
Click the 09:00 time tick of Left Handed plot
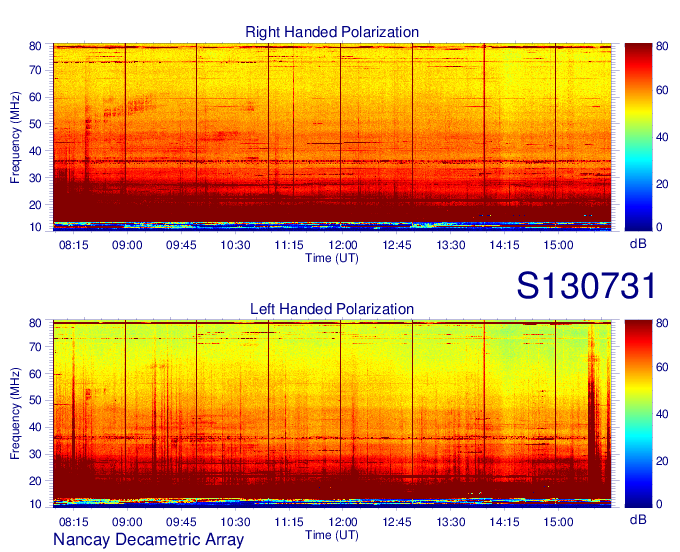coord(127,522)
